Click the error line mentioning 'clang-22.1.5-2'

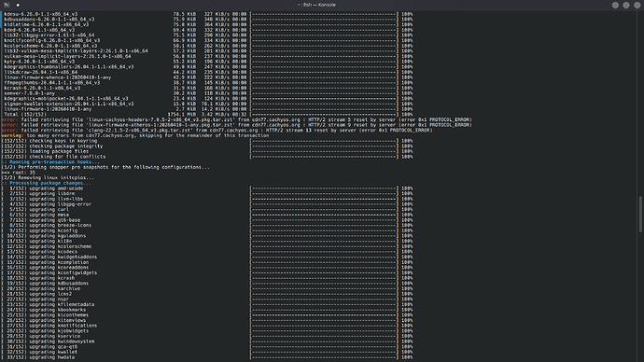(217, 130)
